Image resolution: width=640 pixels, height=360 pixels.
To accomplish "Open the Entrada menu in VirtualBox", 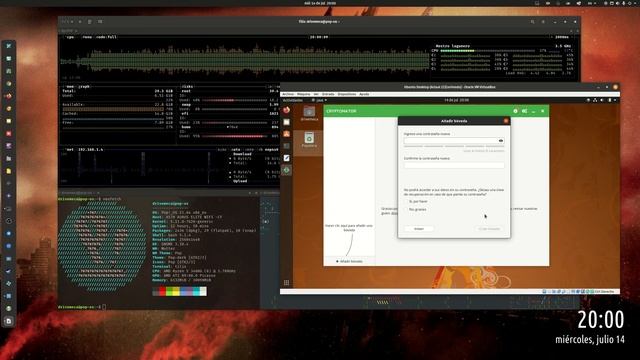I will coord(328,94).
